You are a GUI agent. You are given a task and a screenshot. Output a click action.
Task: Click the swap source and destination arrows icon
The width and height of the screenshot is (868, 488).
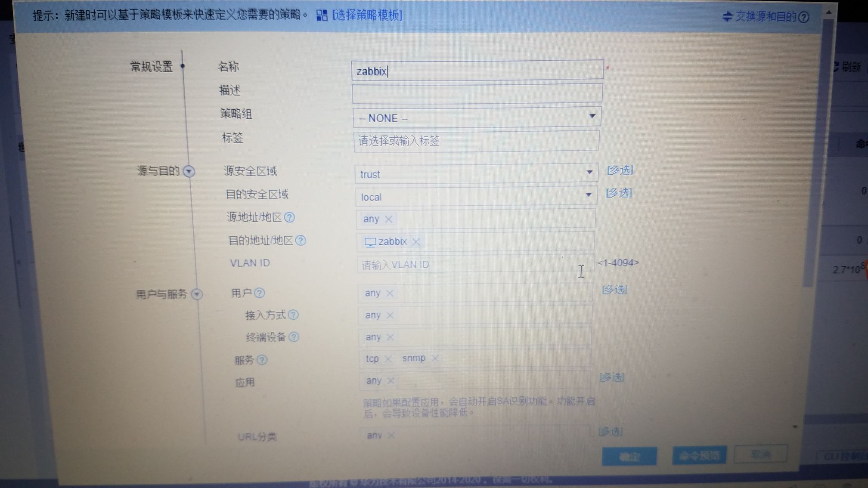pyautogui.click(x=727, y=17)
